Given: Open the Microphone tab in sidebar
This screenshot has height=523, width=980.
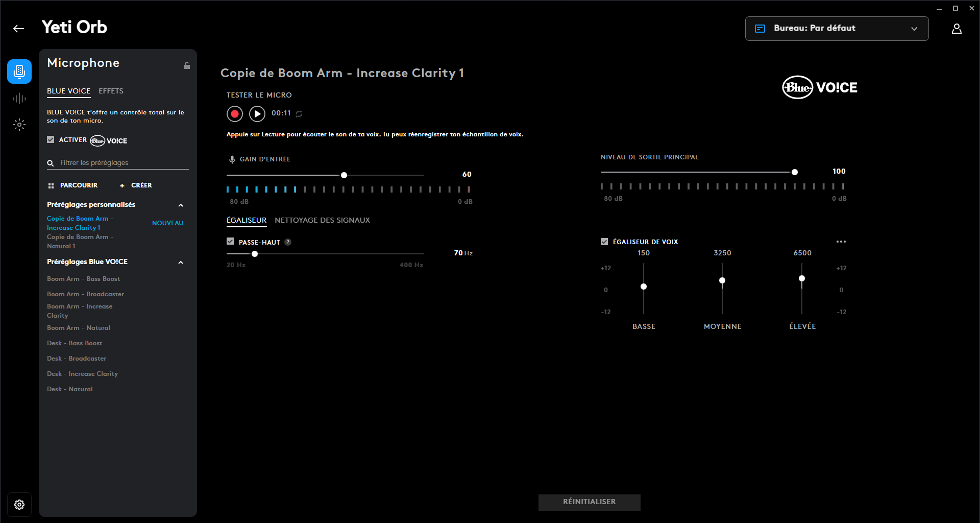Looking at the screenshot, I should (x=19, y=72).
